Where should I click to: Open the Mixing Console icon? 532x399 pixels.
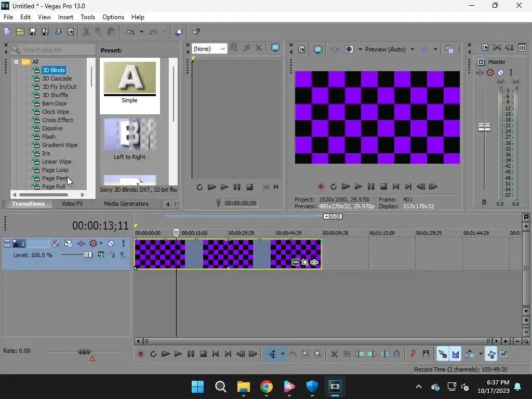pos(522,47)
